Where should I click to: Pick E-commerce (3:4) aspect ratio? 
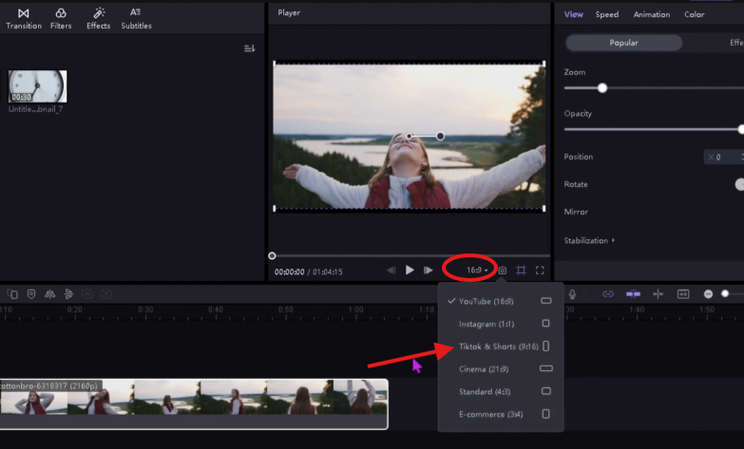(x=501, y=414)
